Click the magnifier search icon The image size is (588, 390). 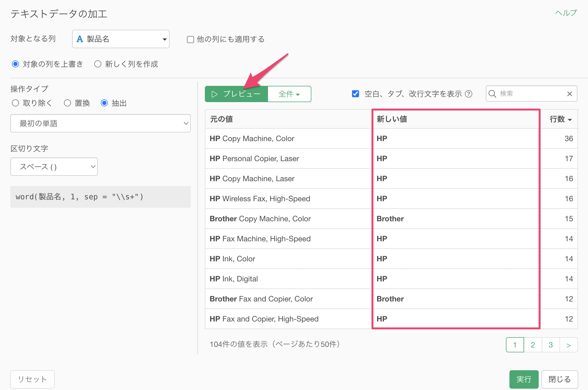(x=492, y=94)
